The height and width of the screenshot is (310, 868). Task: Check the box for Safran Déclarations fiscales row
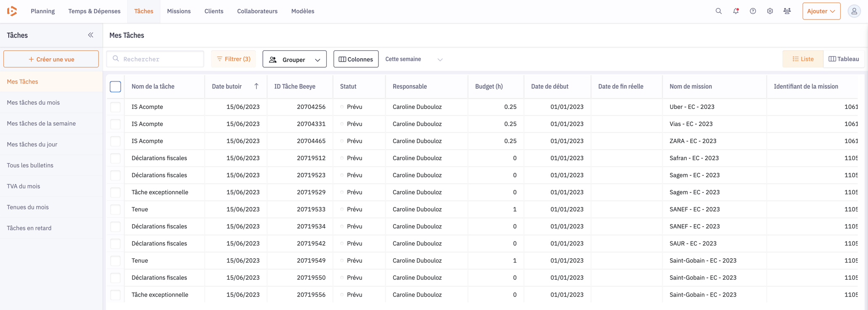[115, 158]
